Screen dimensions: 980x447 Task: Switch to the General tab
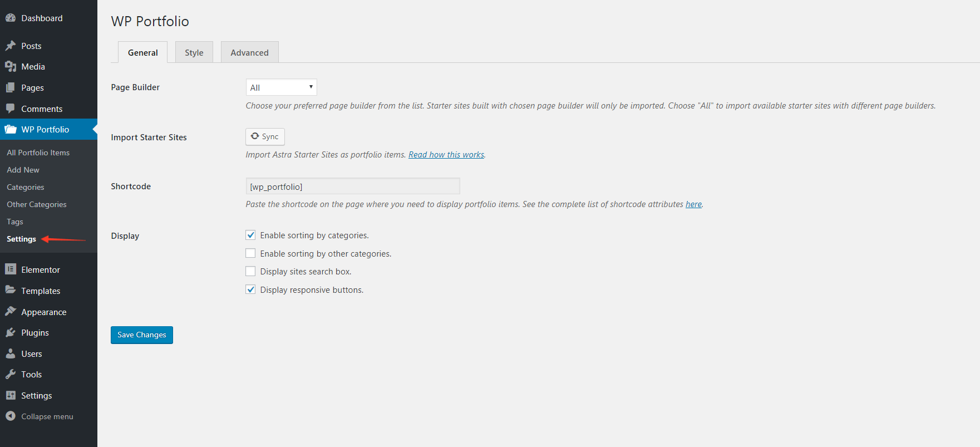coord(142,52)
